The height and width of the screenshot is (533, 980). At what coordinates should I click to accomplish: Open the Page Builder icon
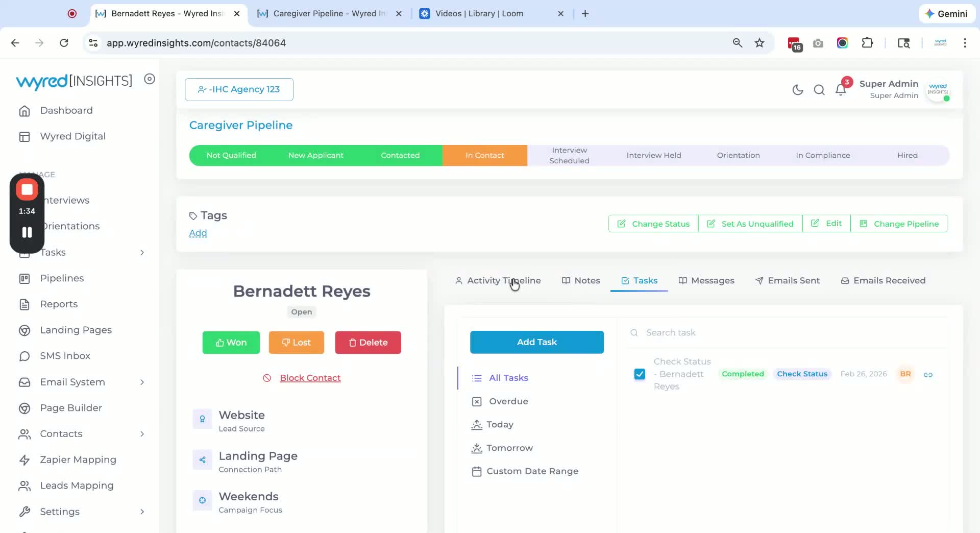[24, 408]
